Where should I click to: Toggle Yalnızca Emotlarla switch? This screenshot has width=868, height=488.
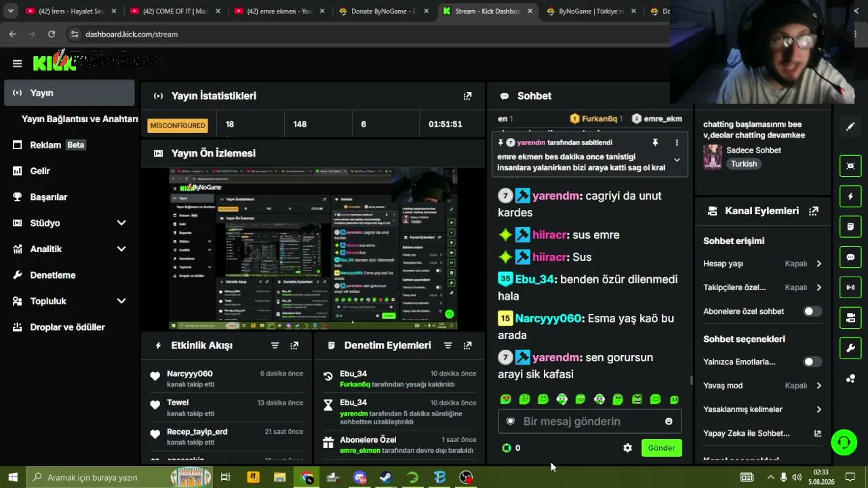coord(812,362)
